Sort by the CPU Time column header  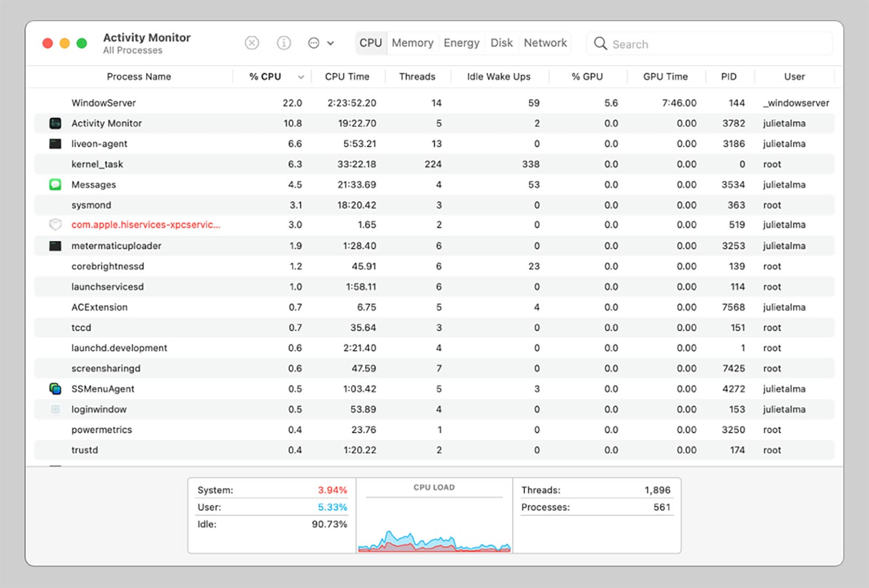(x=347, y=77)
